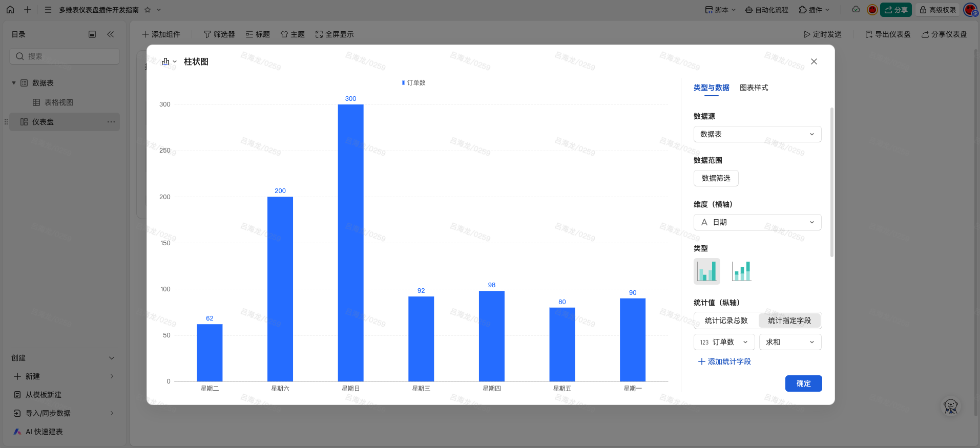Click the assistant mascot icon at bottom right
The image size is (980, 448).
point(951,407)
